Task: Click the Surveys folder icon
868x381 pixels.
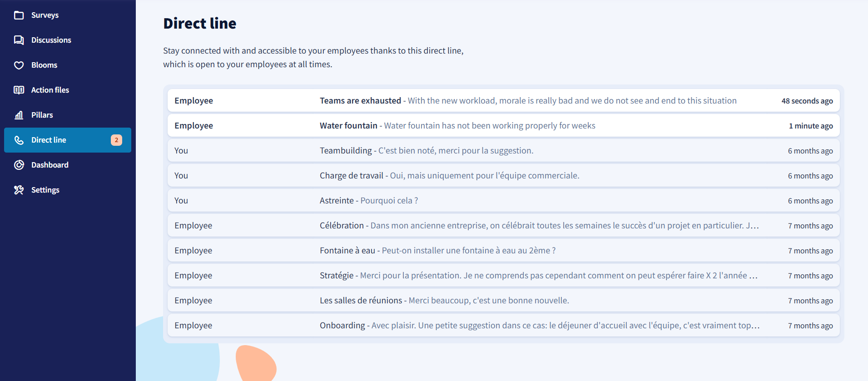Action: (19, 15)
